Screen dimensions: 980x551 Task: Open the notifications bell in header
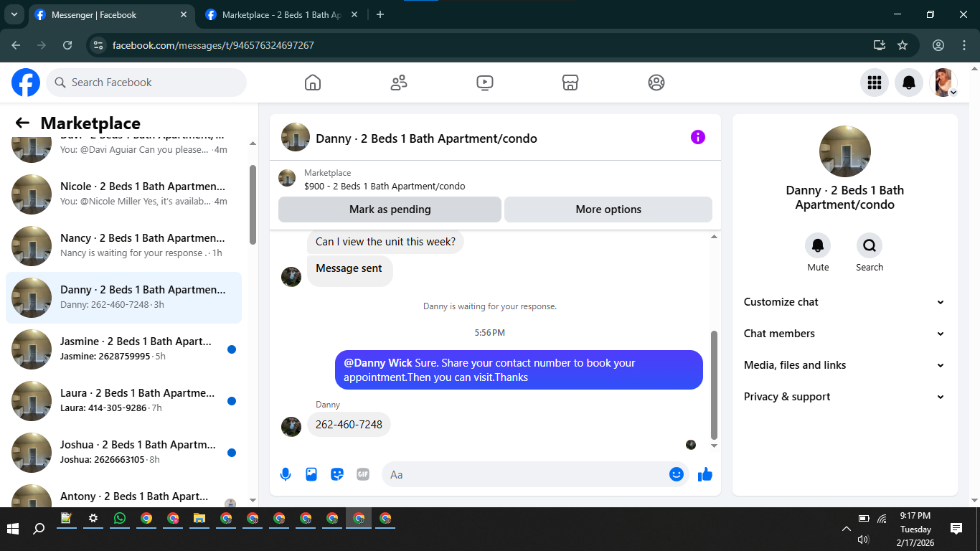pyautogui.click(x=909, y=83)
